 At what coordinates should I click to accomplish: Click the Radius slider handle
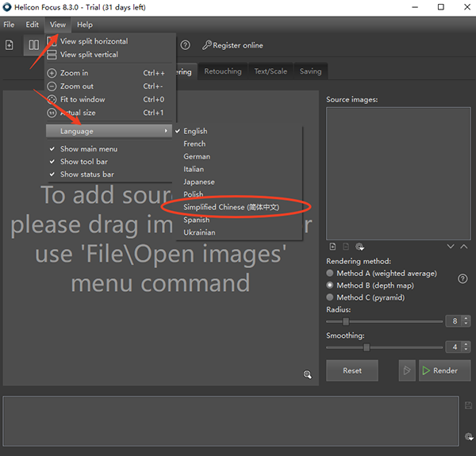(345, 321)
